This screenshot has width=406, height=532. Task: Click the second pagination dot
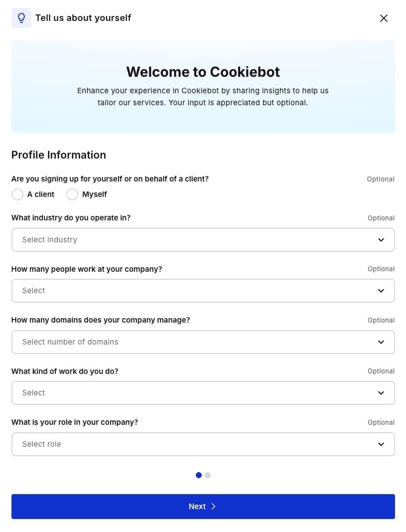pos(208,475)
